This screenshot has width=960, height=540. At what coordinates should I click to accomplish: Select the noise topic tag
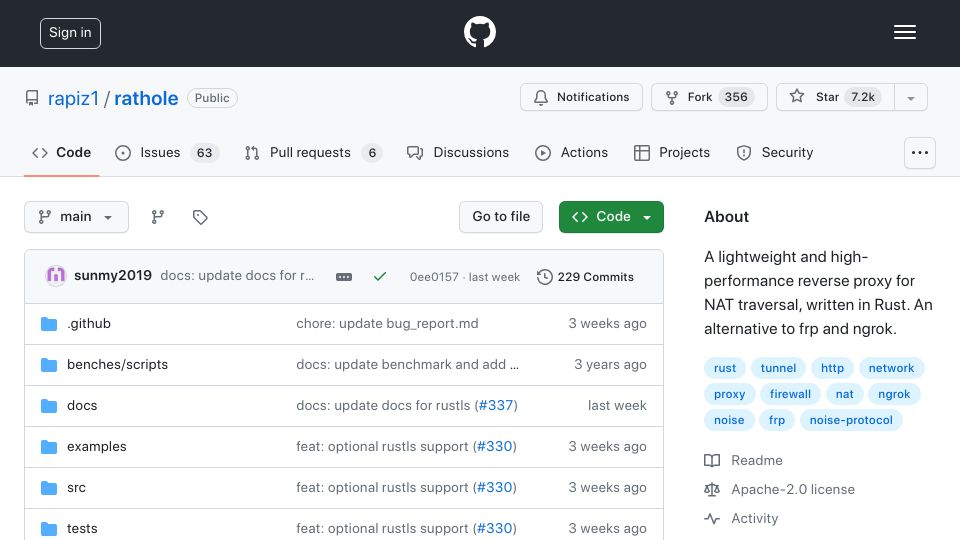[x=729, y=420]
